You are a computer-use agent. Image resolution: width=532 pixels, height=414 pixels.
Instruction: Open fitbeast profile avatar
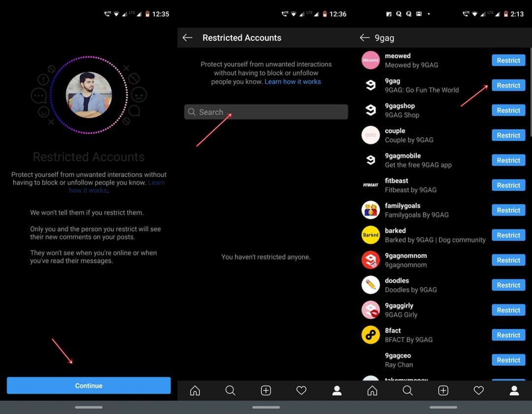click(x=370, y=185)
